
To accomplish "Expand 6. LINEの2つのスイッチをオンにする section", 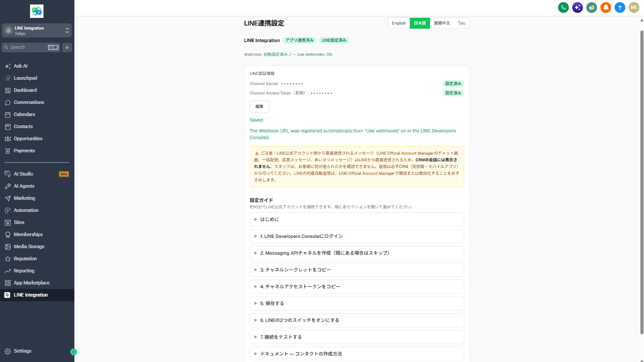I will [357, 320].
